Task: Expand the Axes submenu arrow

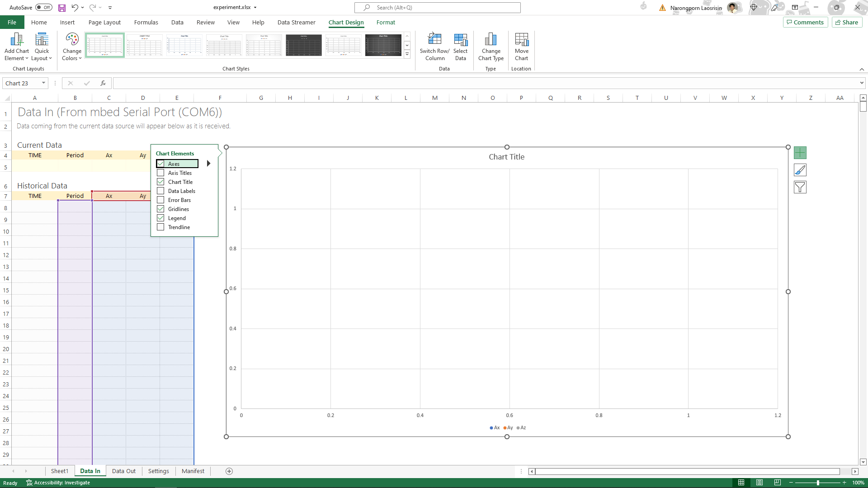Action: point(208,163)
